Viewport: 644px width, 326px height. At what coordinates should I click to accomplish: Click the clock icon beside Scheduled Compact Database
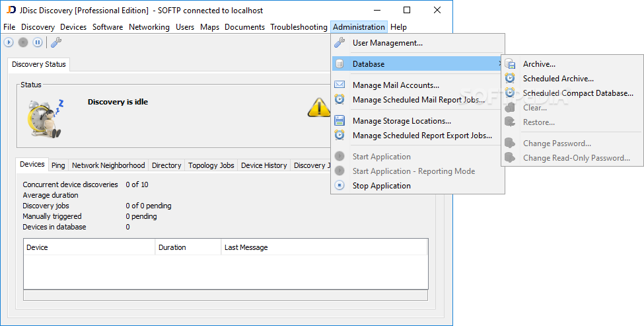(x=510, y=93)
